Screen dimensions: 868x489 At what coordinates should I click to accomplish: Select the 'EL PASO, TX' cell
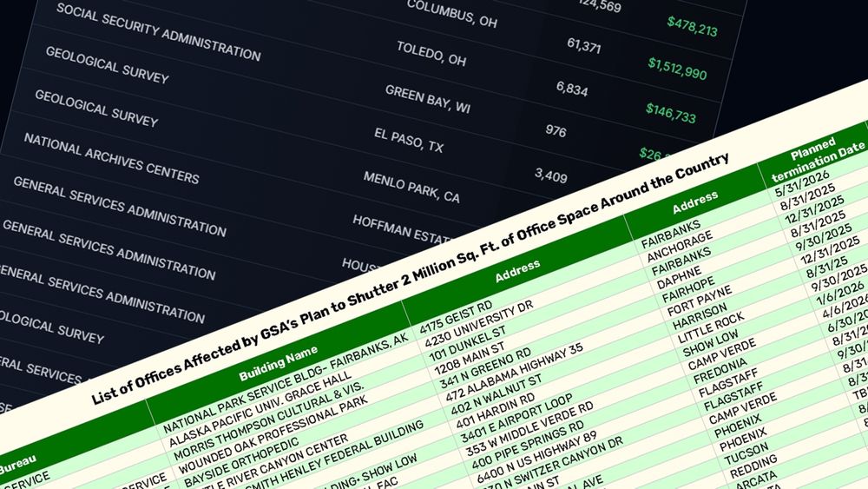(x=409, y=140)
